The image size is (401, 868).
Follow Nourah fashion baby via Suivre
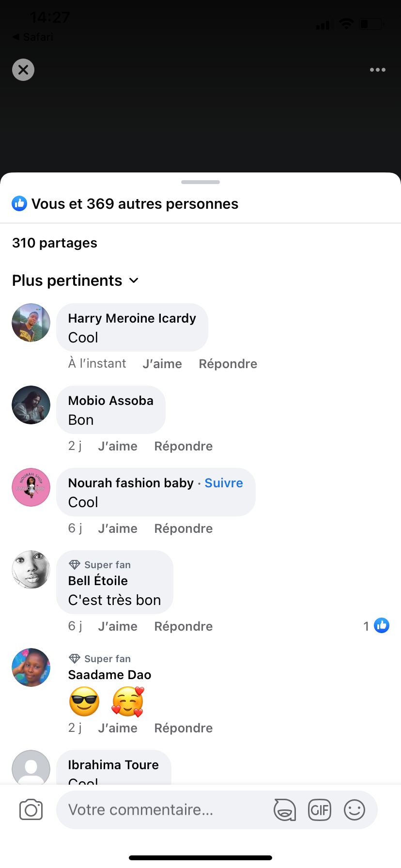pos(224,483)
